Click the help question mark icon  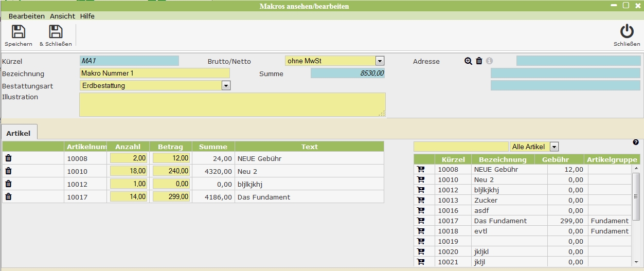635,142
